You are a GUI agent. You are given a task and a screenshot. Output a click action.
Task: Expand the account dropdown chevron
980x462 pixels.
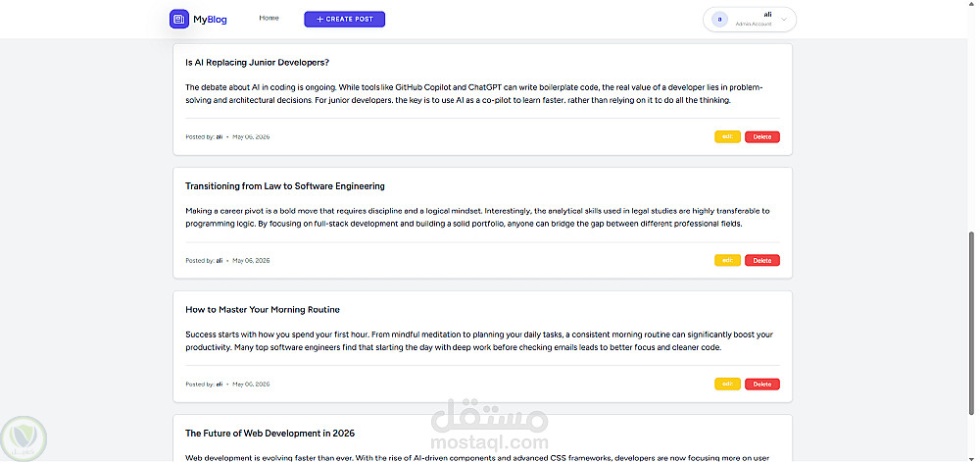[784, 20]
